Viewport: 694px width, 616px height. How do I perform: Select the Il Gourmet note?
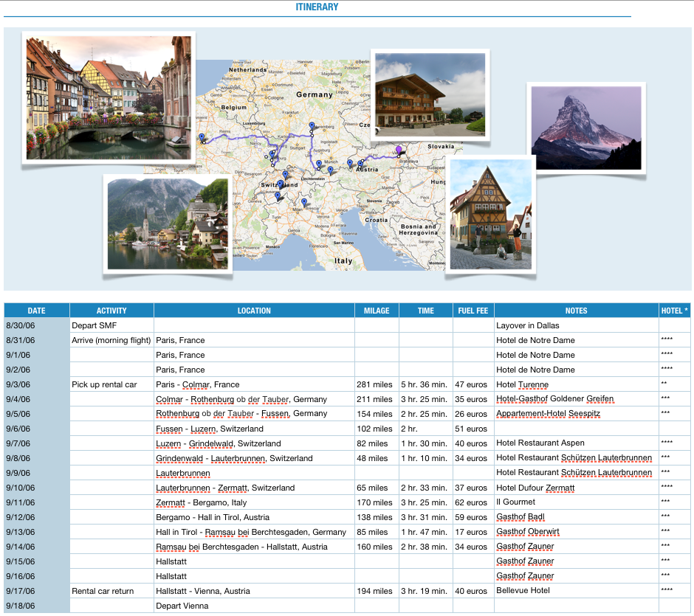click(x=577, y=502)
